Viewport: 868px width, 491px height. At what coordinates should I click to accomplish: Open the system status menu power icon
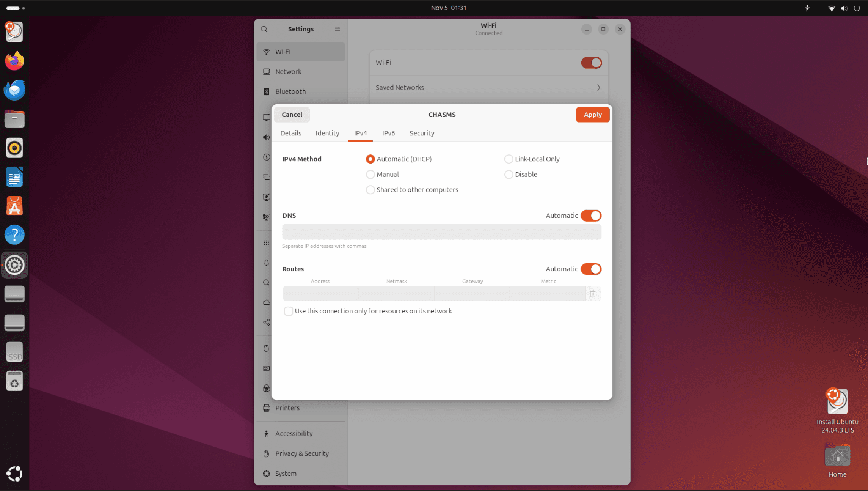(x=857, y=8)
